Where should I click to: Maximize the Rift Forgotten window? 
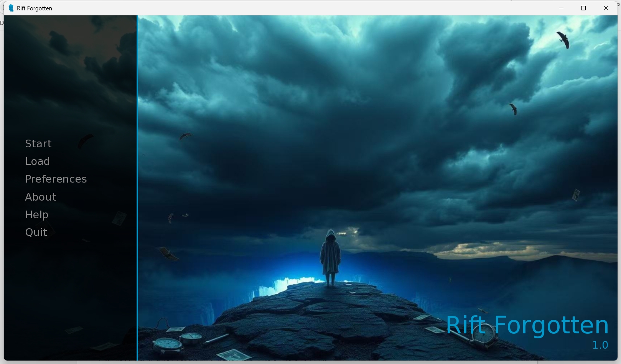click(x=583, y=8)
